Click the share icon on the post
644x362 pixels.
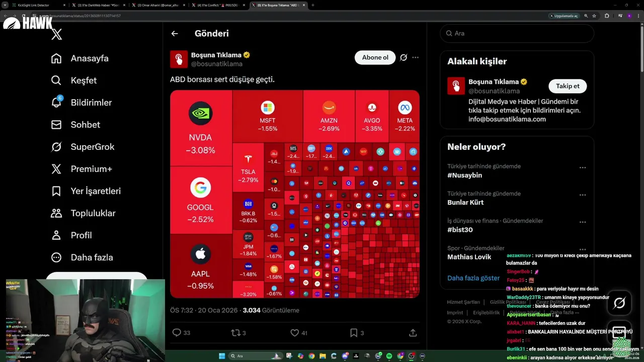pos(413,332)
